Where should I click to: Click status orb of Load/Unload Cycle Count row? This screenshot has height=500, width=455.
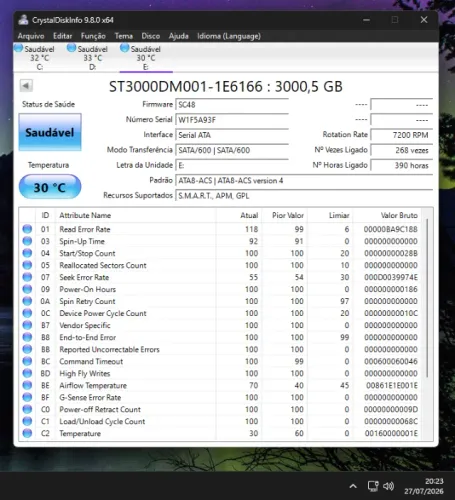(27, 421)
